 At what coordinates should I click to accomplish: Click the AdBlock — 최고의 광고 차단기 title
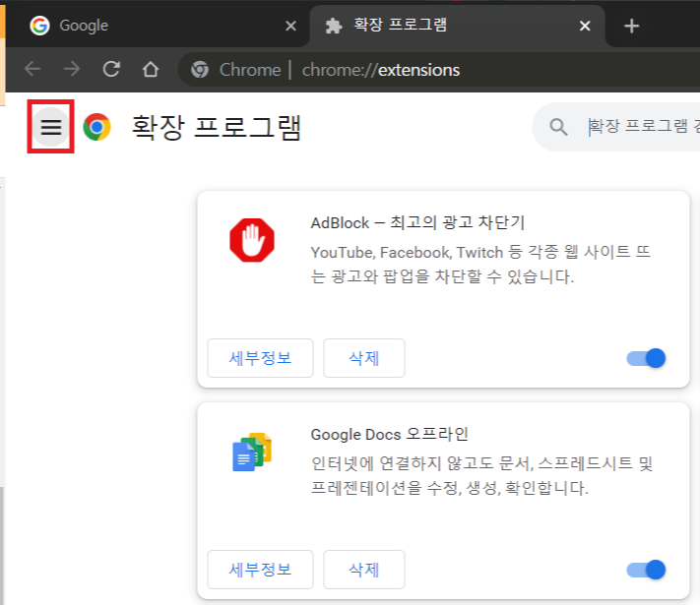pyautogui.click(x=417, y=222)
